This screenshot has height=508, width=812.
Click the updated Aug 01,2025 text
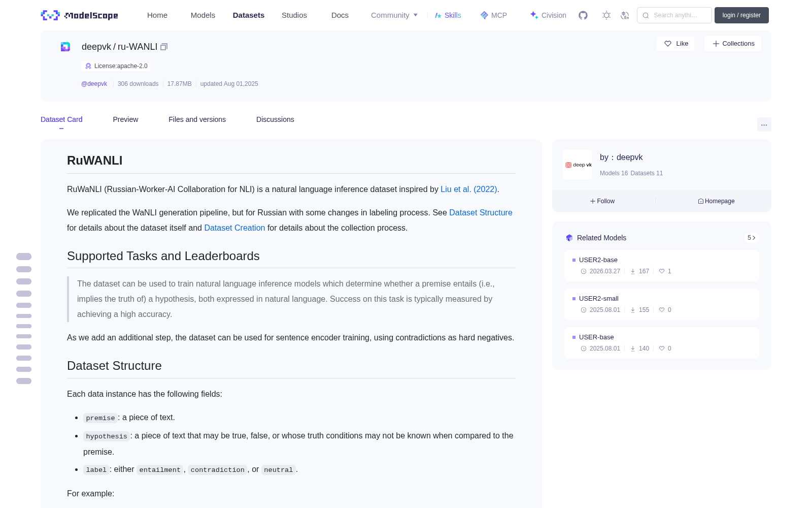point(229,84)
